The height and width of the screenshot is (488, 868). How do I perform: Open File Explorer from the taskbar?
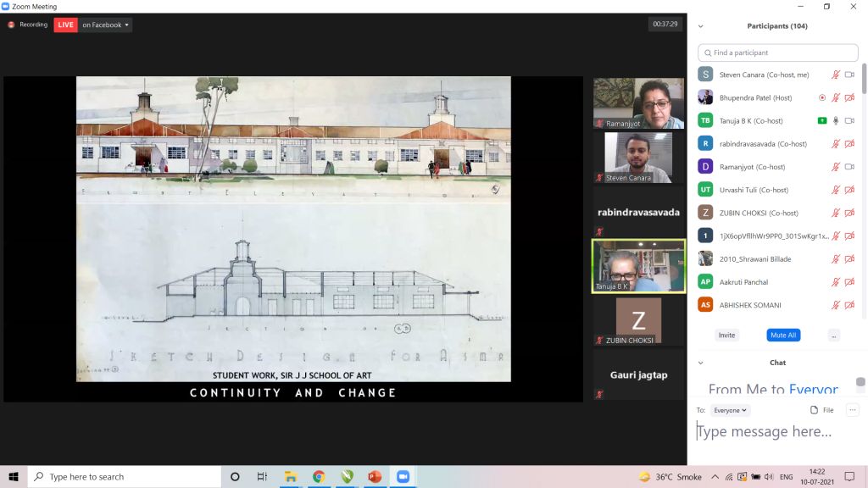point(291,476)
